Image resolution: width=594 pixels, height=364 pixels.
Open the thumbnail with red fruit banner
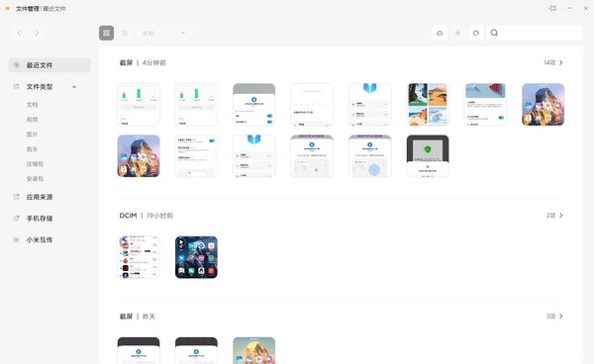(x=485, y=105)
